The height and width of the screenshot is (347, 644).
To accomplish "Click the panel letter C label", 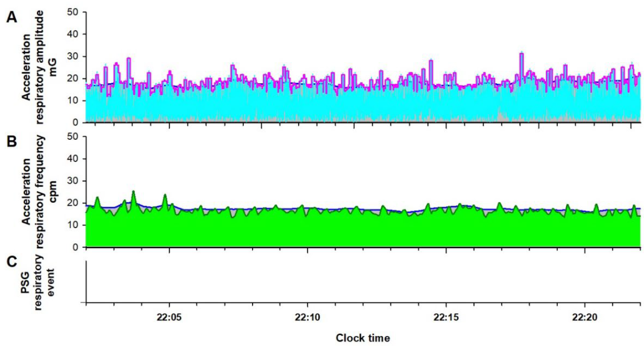I will (x=12, y=262).
